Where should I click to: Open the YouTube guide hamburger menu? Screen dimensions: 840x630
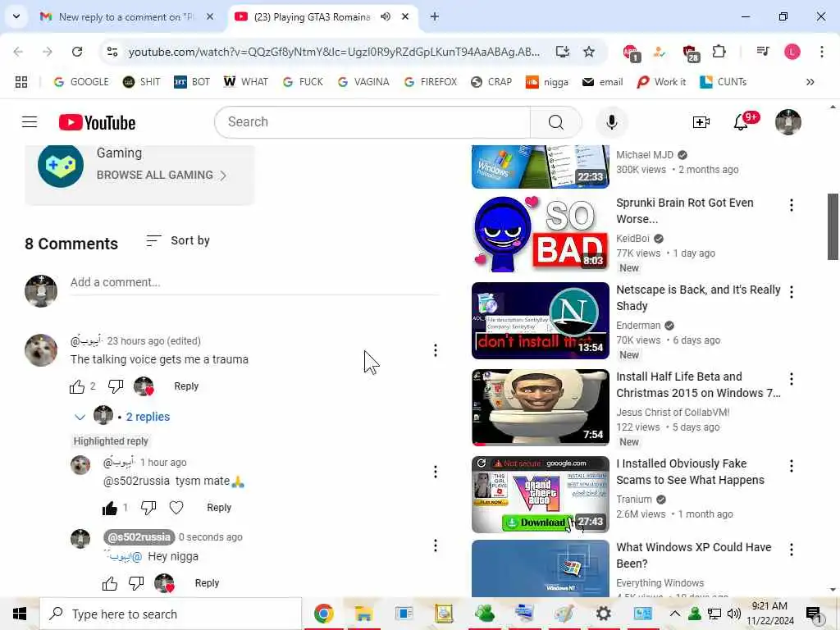30,122
